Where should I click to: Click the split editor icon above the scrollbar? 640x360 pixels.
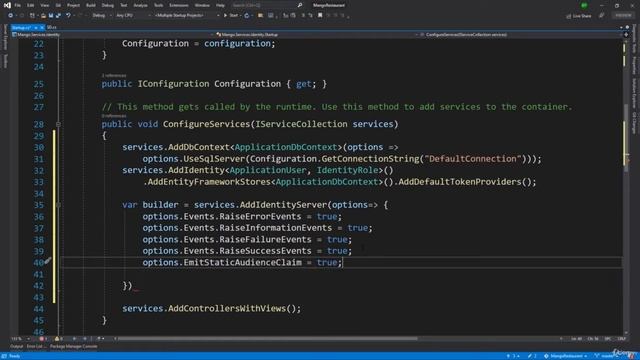pyautogui.click(x=626, y=35)
